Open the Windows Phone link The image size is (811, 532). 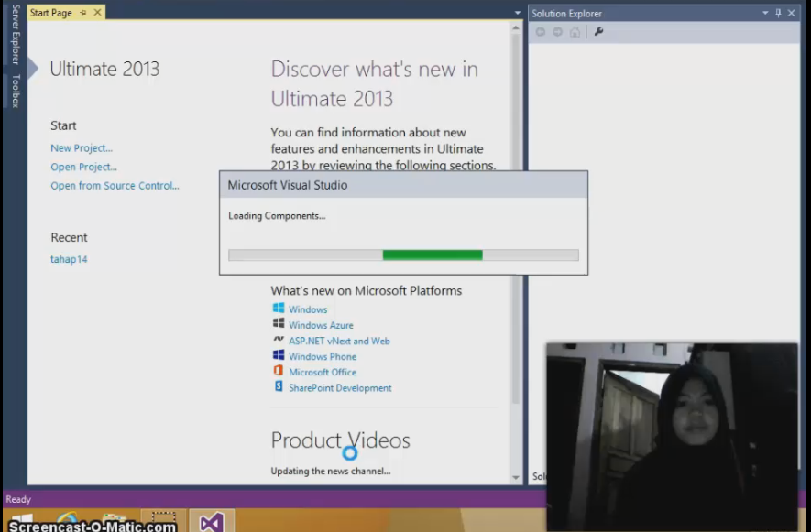pyautogui.click(x=323, y=356)
